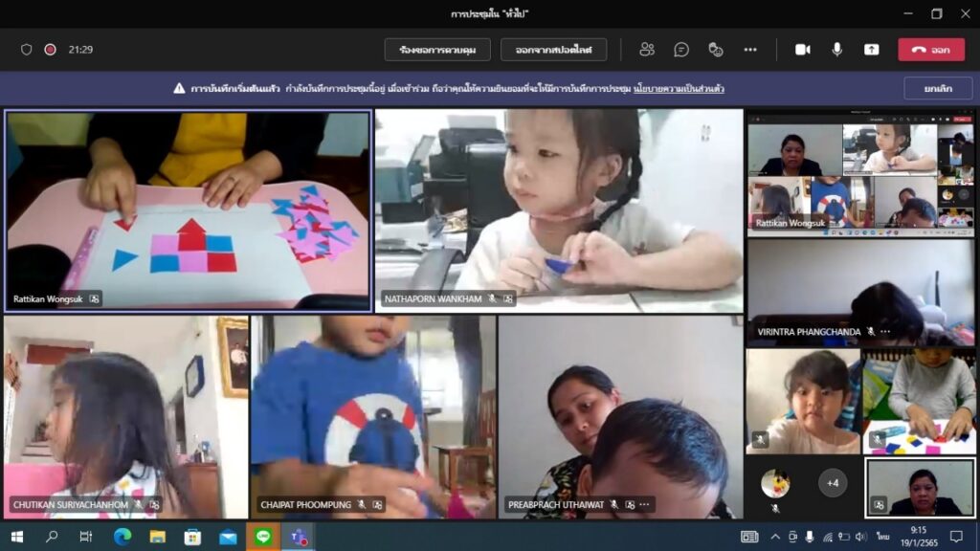Open more options for VIRINTRA PHANGCHANDA
The image size is (980, 551).
[886, 331]
